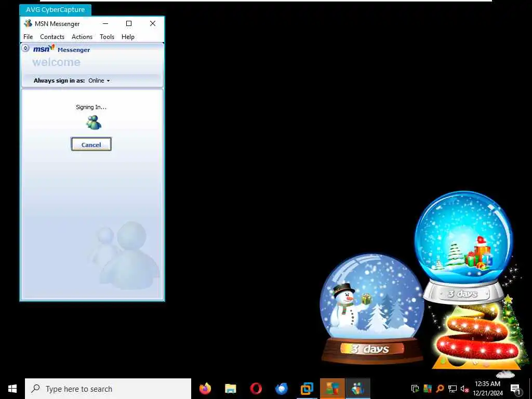532x399 pixels.
Task: Click the "welcome" heading text
Action: (56, 62)
